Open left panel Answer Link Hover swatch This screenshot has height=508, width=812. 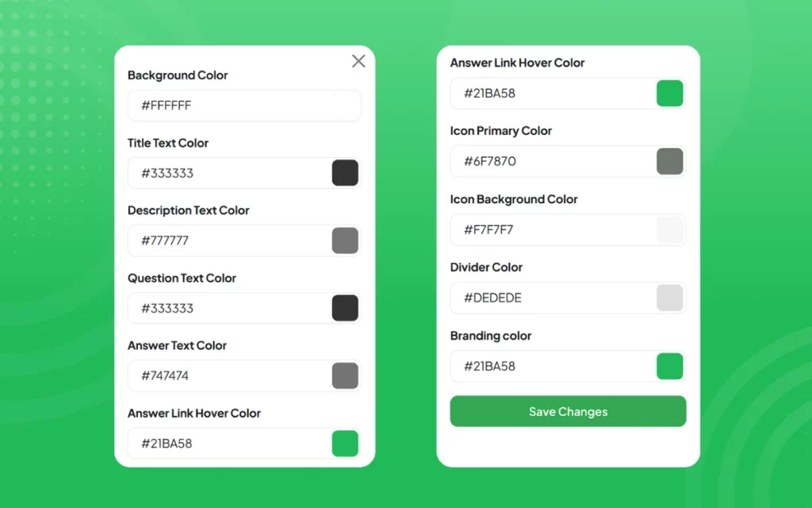(x=345, y=443)
